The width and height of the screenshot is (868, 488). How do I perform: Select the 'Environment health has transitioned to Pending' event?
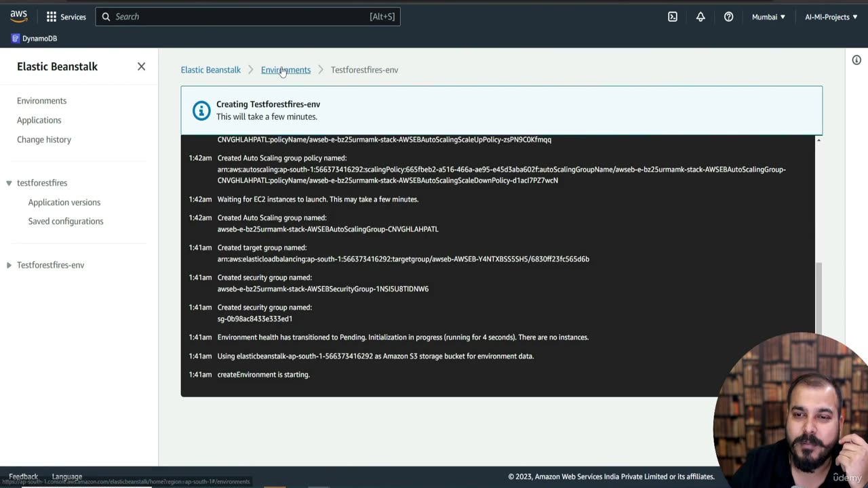403,338
